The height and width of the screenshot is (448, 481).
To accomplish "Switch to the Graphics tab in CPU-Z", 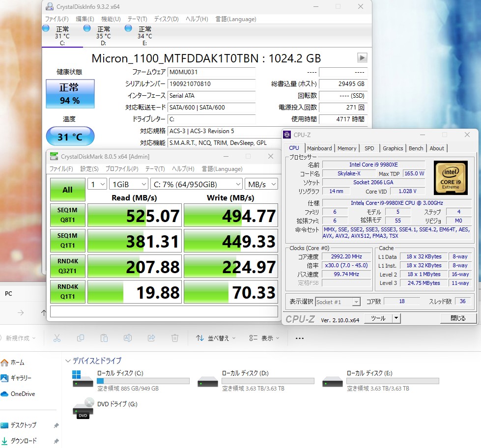I will [393, 148].
